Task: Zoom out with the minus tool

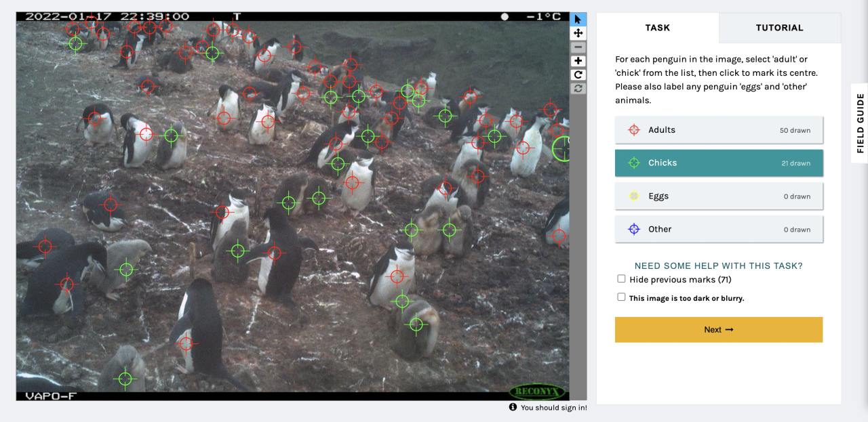Action: point(578,47)
